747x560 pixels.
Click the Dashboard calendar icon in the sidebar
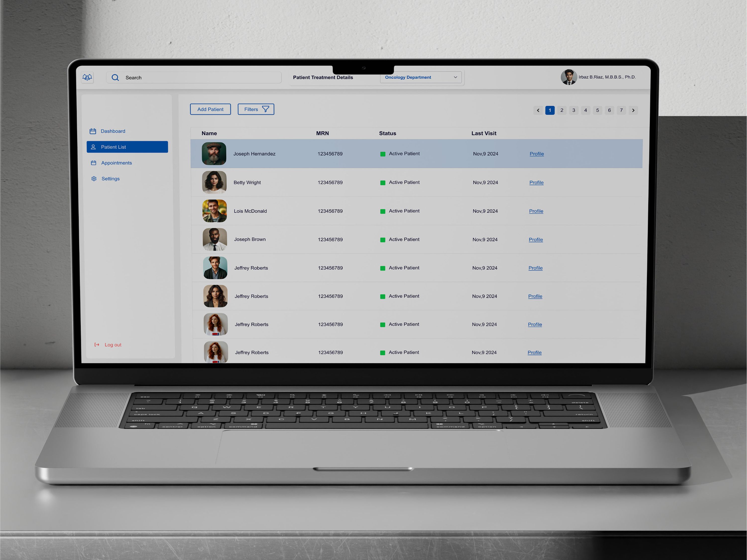(x=93, y=131)
